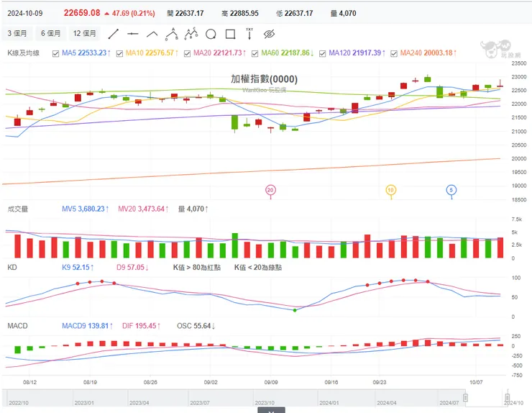This screenshot has width=532, height=413.
Task: Select the angle line drawing tool
Action: pyautogui.click(x=152, y=34)
